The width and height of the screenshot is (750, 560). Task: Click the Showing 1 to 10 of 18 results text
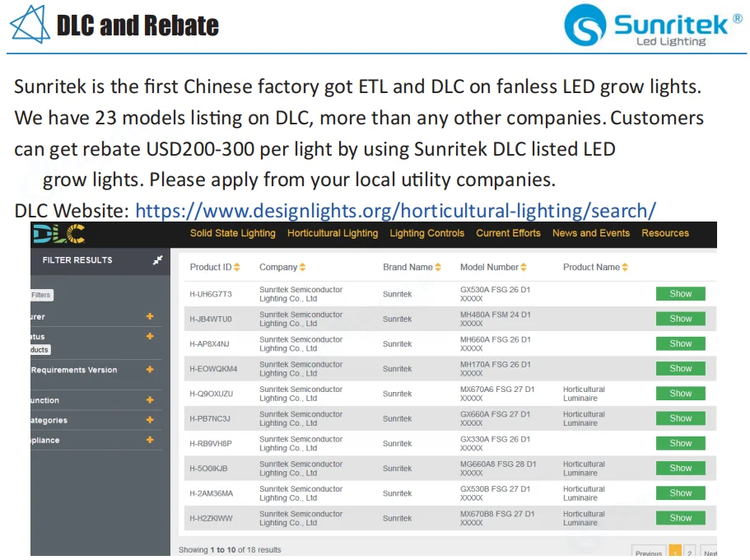[230, 550]
